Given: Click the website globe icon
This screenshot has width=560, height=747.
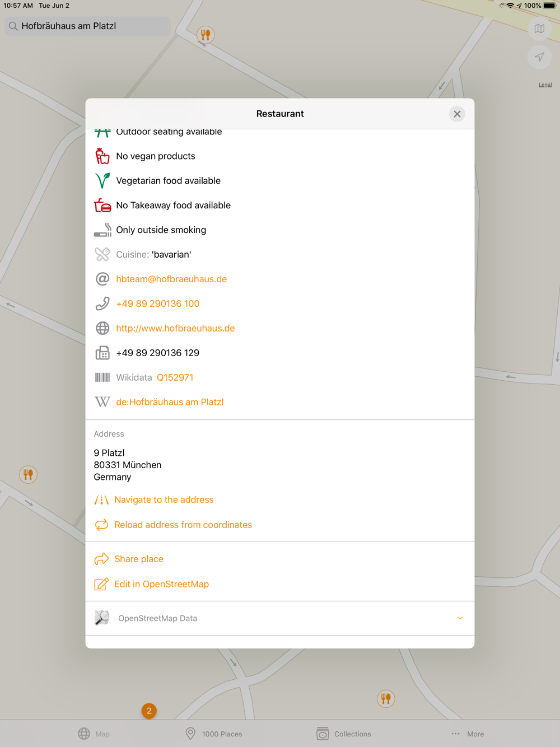Looking at the screenshot, I should (x=102, y=328).
